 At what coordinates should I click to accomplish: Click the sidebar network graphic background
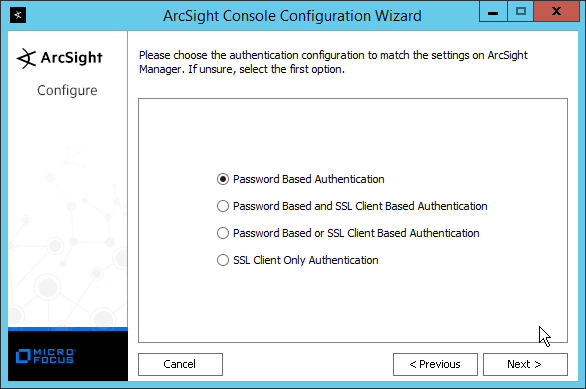pyautogui.click(x=67, y=235)
